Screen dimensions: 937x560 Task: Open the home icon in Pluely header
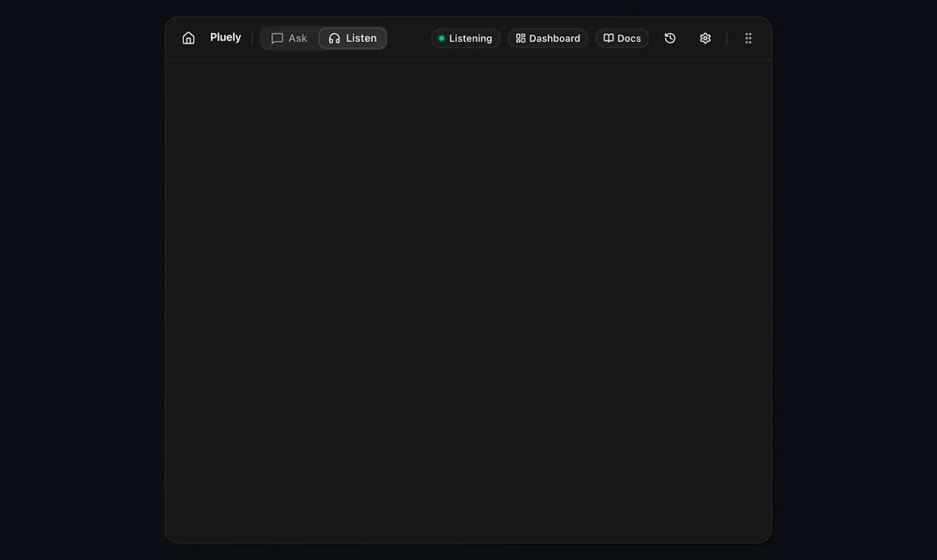[x=188, y=38]
